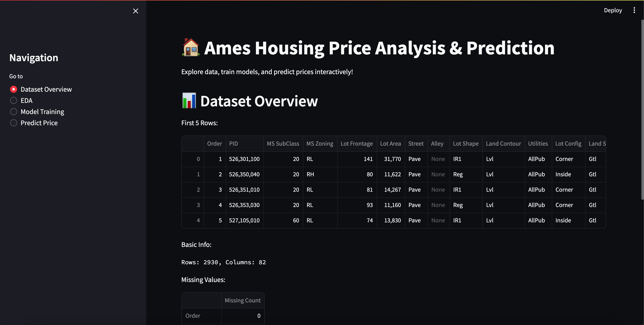Open the three-dot main menu
644x325 pixels.
pos(634,10)
